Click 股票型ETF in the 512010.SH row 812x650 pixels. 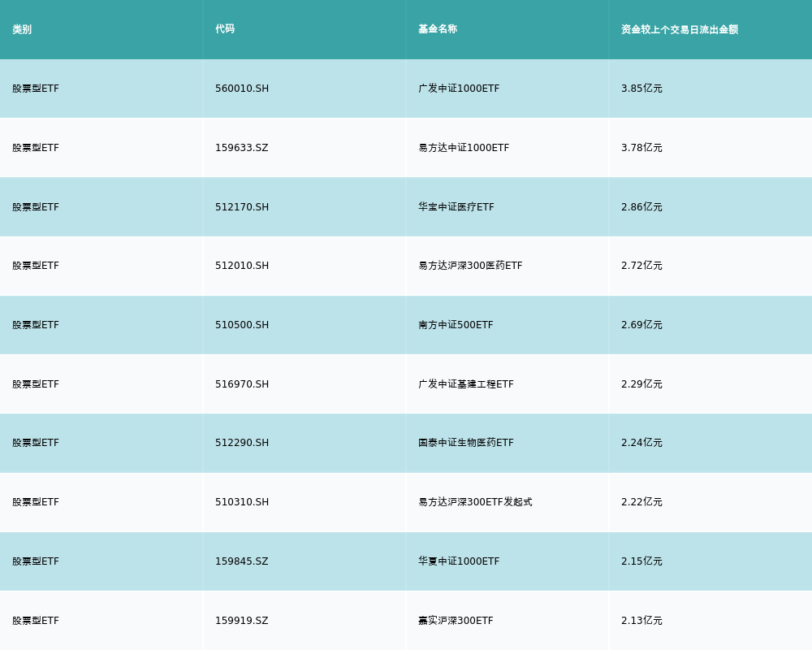(x=36, y=266)
